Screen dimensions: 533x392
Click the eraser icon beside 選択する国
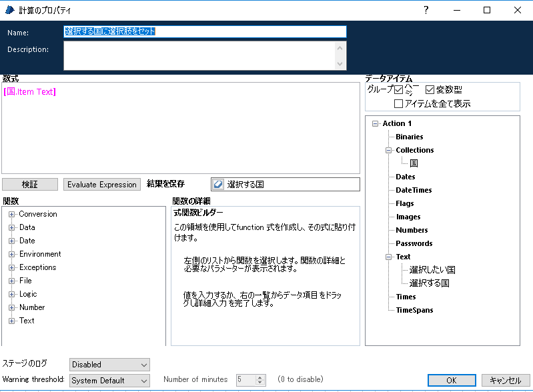point(218,185)
